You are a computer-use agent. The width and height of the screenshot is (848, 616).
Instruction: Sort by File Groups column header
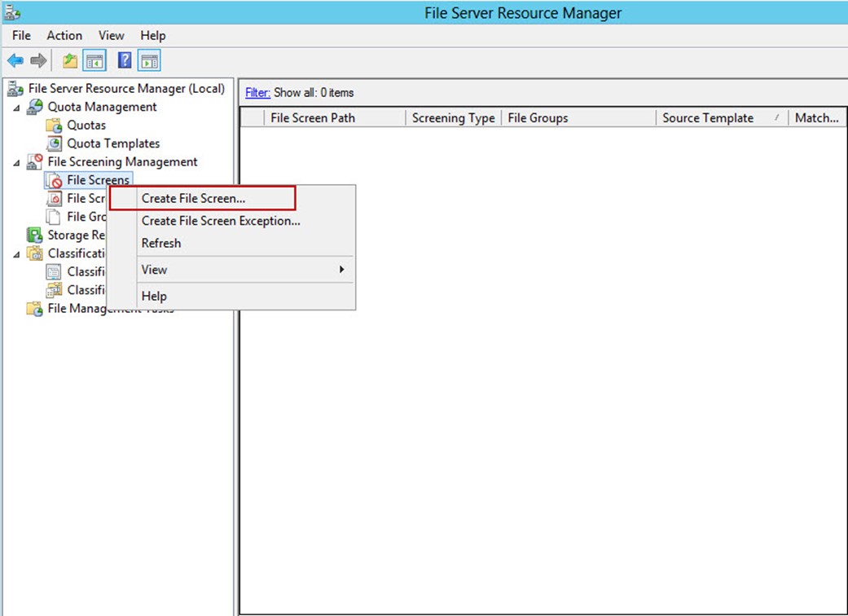tap(578, 118)
